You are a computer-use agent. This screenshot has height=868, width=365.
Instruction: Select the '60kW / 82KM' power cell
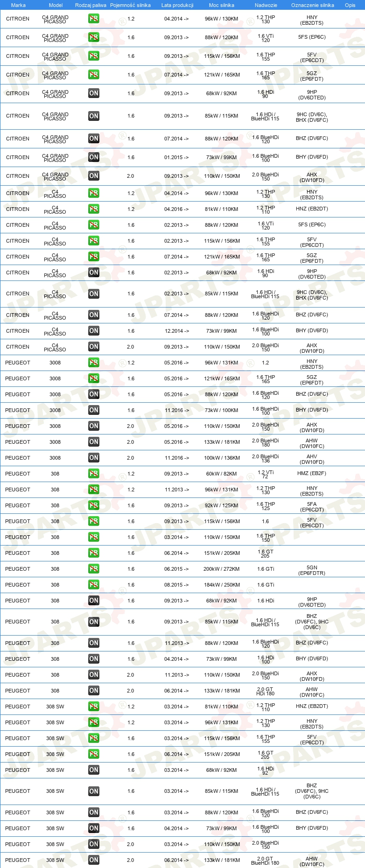click(x=221, y=474)
